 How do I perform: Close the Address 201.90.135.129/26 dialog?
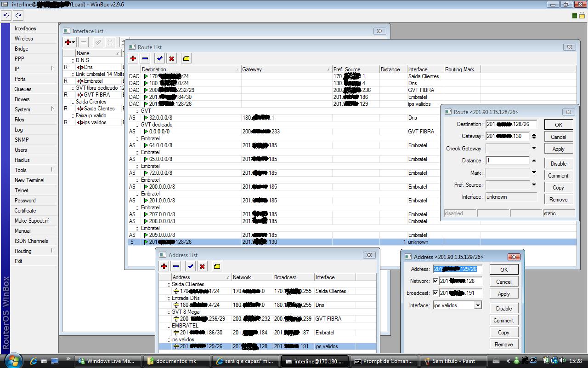514,257
